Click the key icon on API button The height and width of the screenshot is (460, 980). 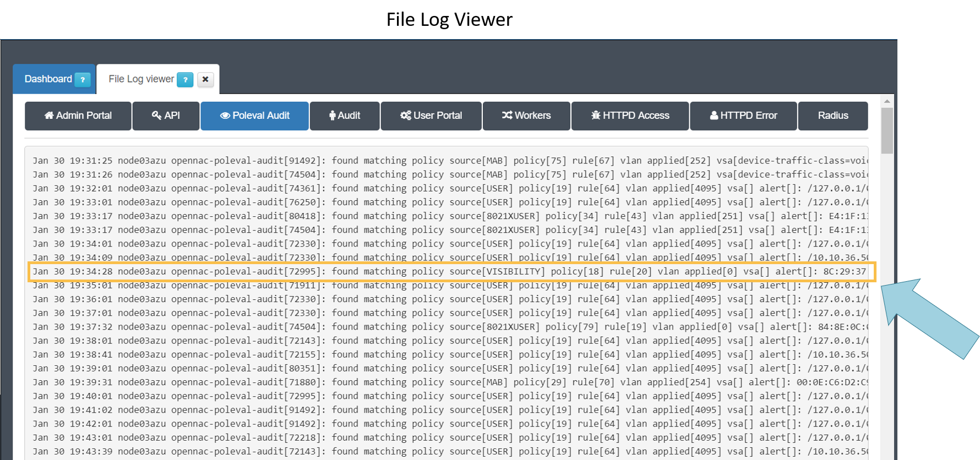156,116
